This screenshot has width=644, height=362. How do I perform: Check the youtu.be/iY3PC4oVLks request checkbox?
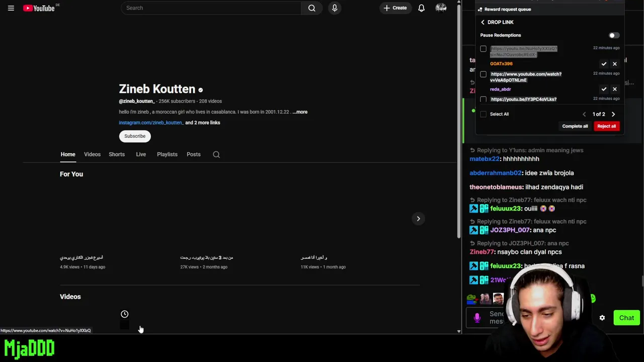click(x=484, y=100)
